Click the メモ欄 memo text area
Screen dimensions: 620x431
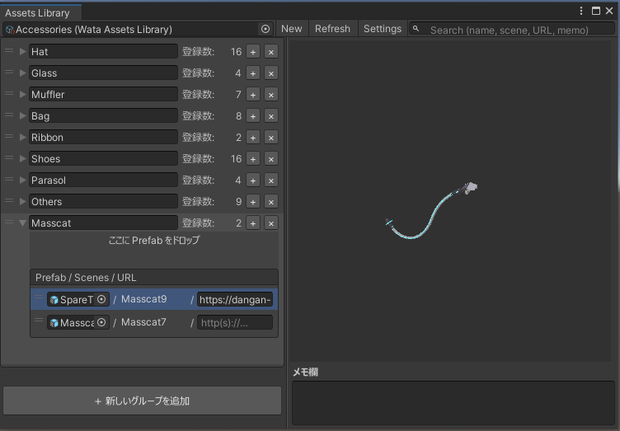453,403
